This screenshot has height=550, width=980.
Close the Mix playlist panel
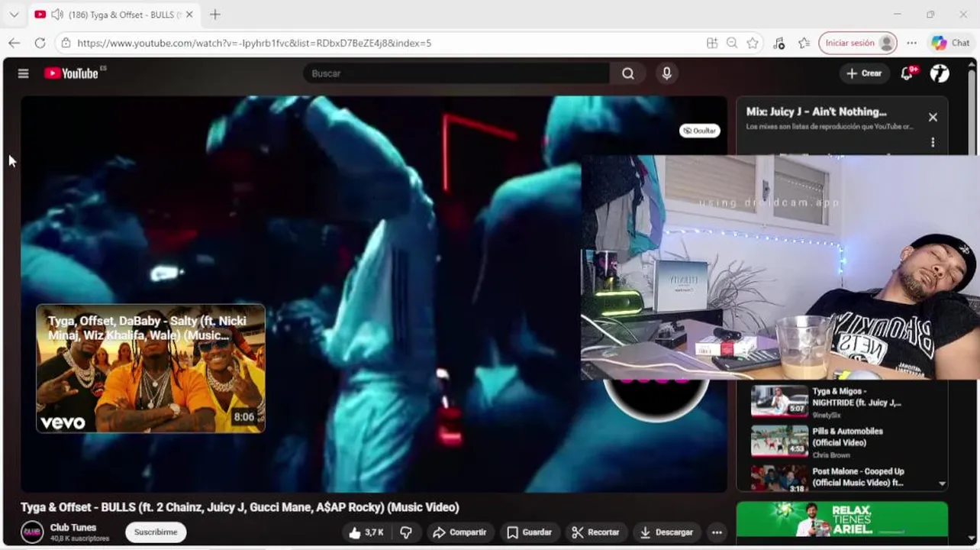933,117
